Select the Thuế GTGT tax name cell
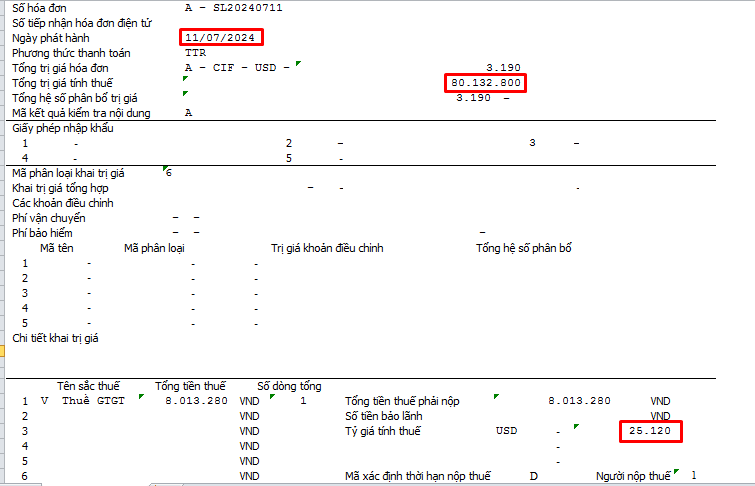Viewport: 755px width, 486px height. (93, 400)
